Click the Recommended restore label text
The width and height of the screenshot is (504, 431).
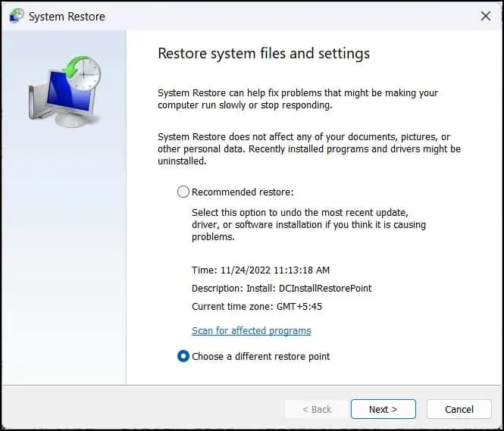click(x=242, y=192)
